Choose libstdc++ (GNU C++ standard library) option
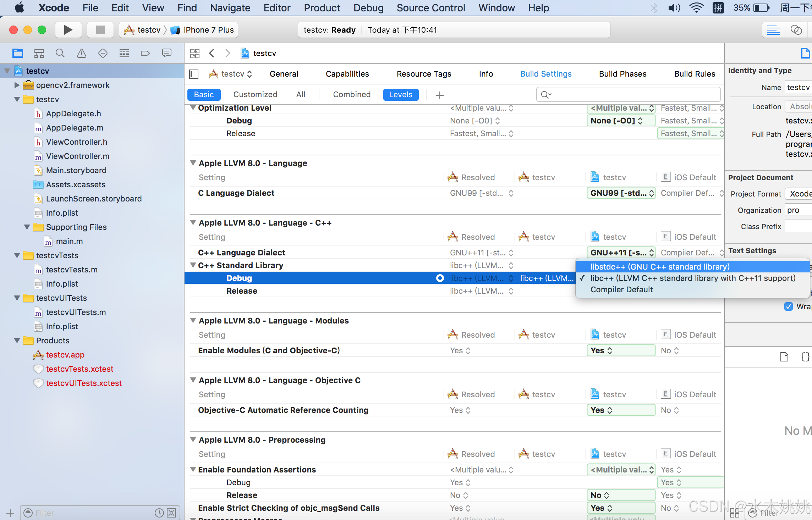This screenshot has height=520, width=812. click(660, 267)
